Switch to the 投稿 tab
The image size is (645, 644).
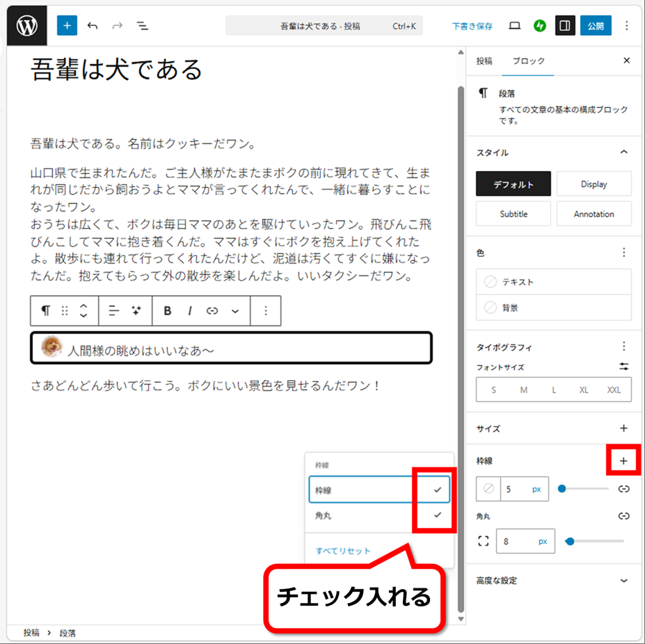[484, 61]
